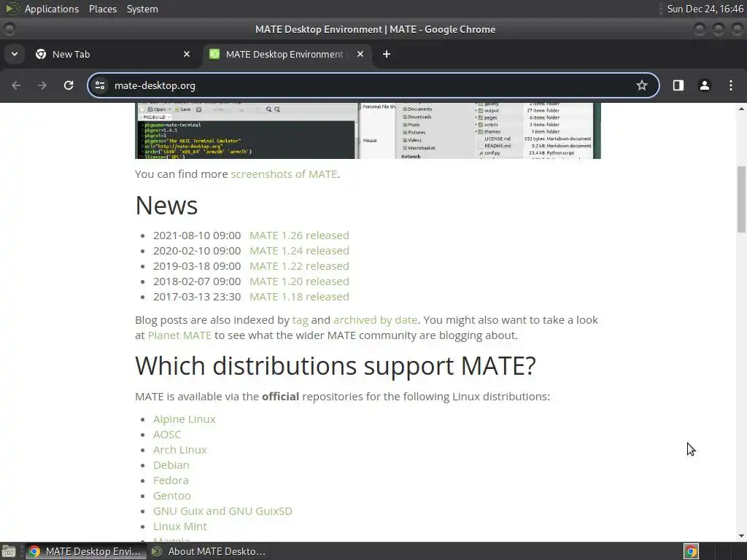The image size is (747, 560).
Task: Switch to the New Tab tab
Action: 112,54
